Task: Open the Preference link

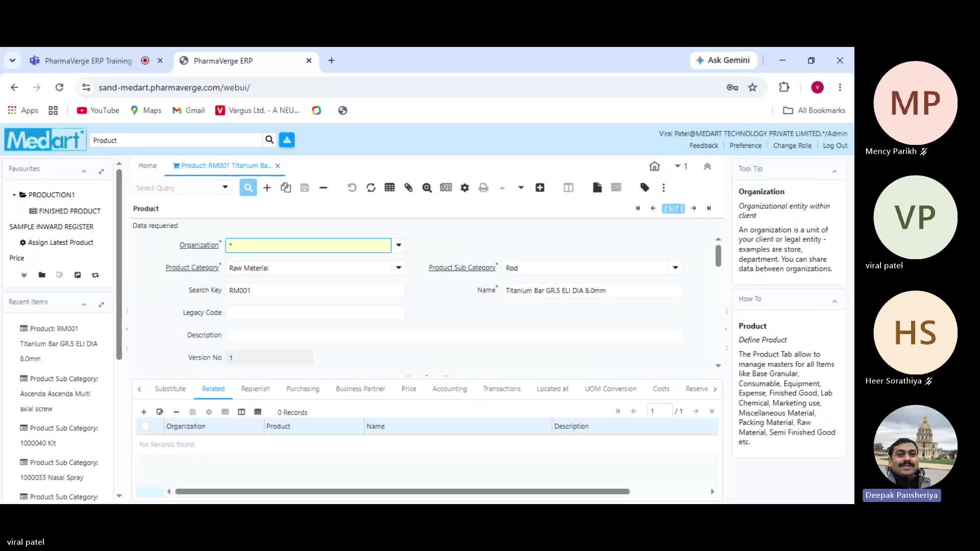Action: coord(746,146)
